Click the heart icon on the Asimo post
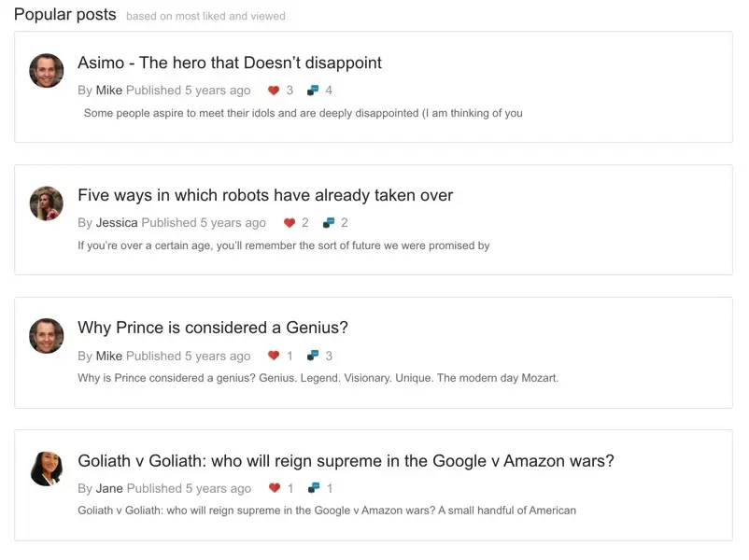The width and height of the screenshot is (749, 560). 275,91
